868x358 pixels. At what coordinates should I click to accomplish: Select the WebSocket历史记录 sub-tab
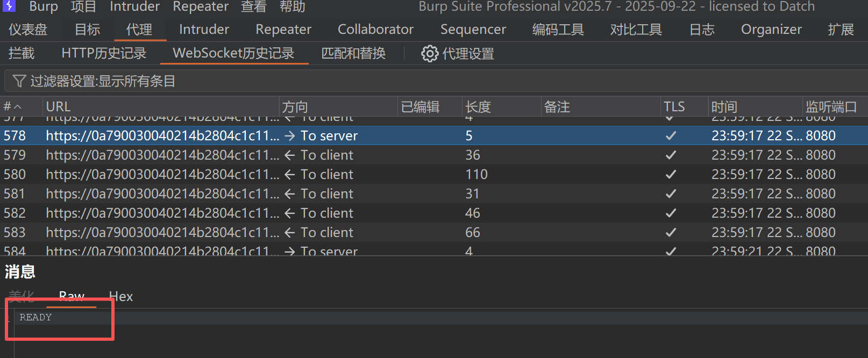coord(233,54)
